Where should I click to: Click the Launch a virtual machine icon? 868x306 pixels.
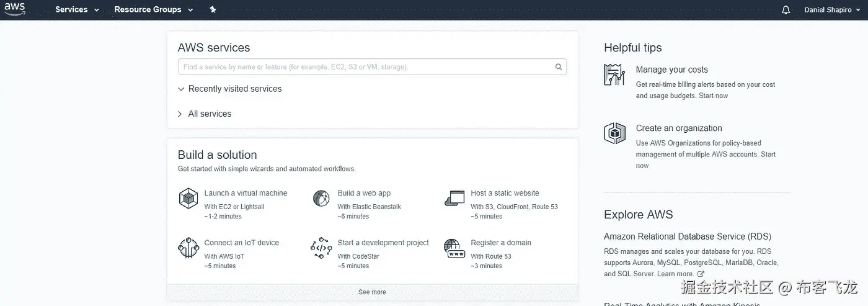point(188,199)
